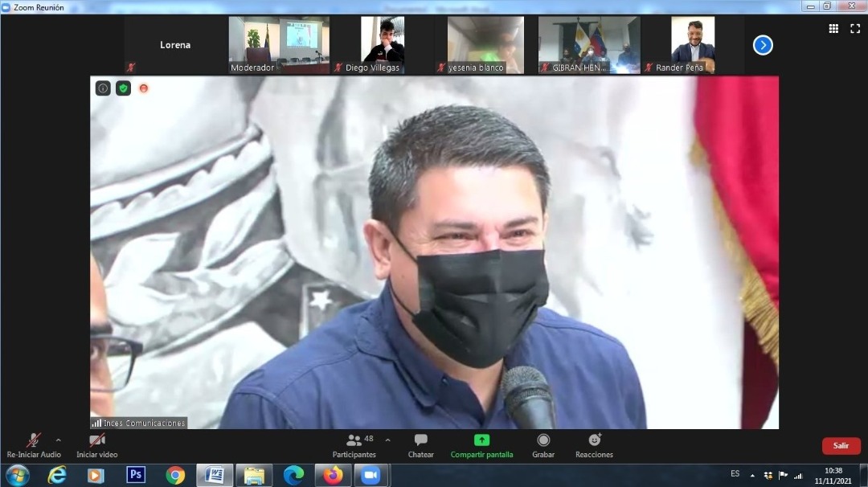The image size is (868, 487).
Task: Open the Chatear chat panel
Action: (420, 445)
